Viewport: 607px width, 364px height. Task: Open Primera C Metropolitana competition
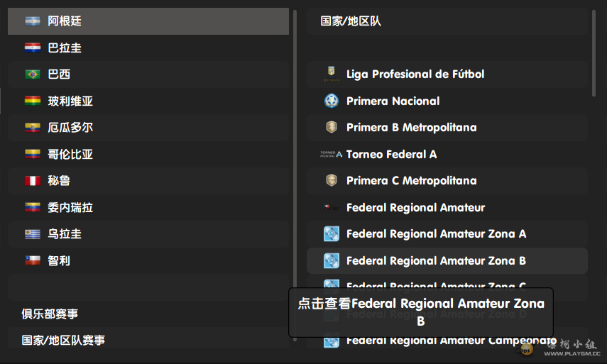[411, 181]
